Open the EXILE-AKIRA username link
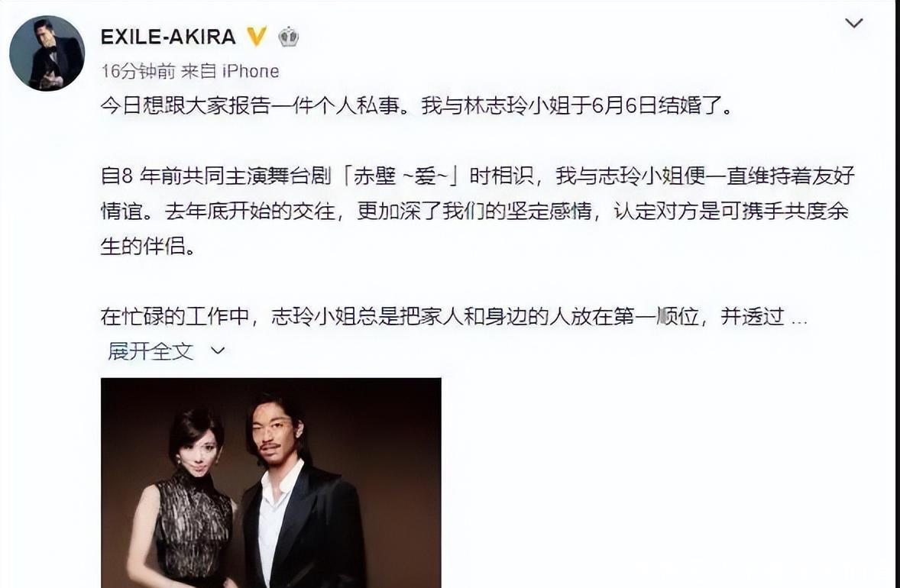 tap(168, 37)
